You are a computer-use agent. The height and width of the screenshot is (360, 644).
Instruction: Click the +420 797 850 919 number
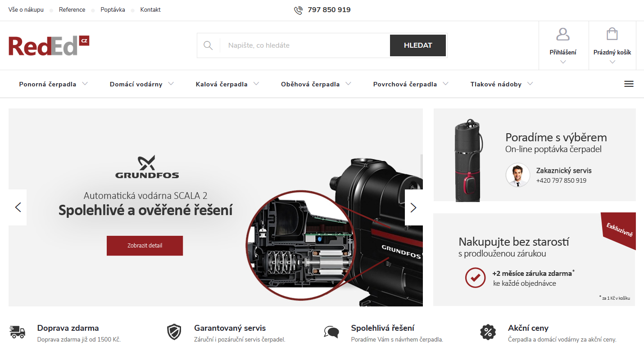tap(561, 180)
